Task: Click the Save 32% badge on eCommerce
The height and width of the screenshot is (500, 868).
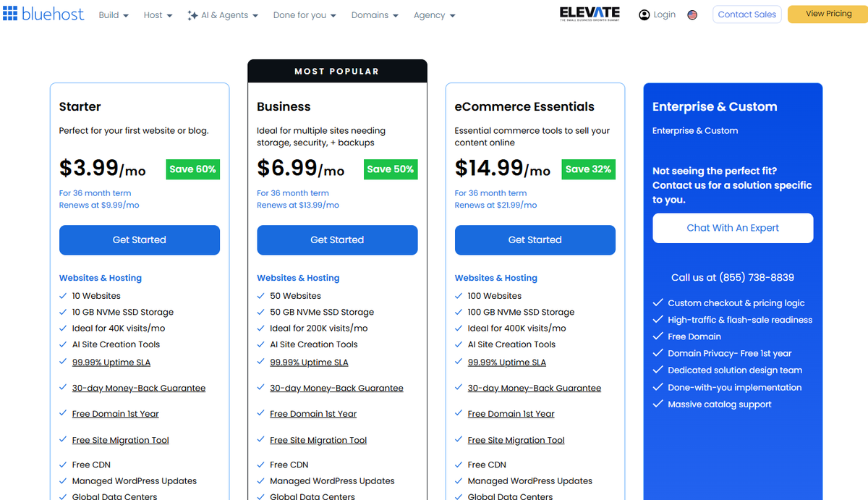Action: tap(589, 169)
